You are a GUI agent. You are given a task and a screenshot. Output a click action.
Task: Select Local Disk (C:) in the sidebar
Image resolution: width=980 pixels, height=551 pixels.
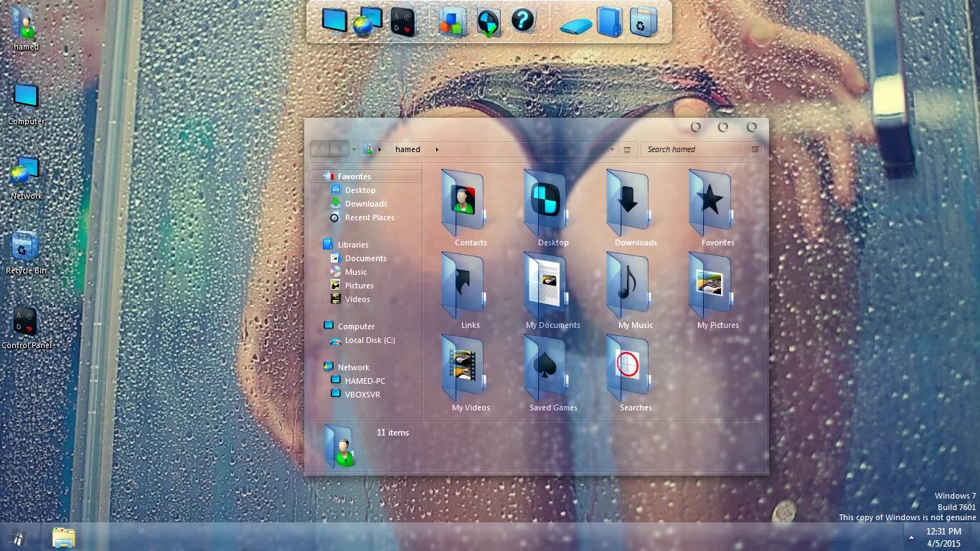(370, 340)
